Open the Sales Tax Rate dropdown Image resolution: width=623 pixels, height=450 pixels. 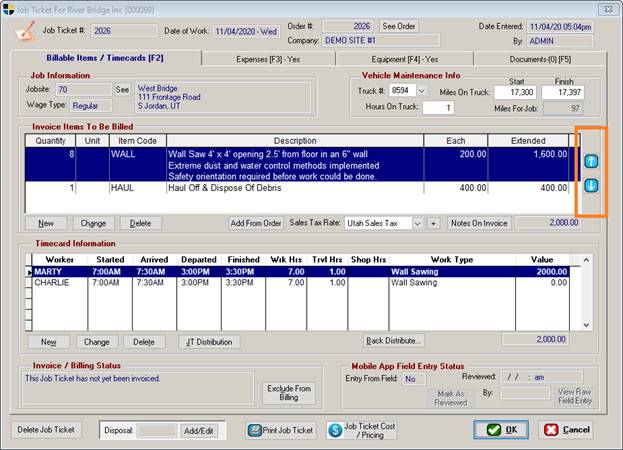417,222
